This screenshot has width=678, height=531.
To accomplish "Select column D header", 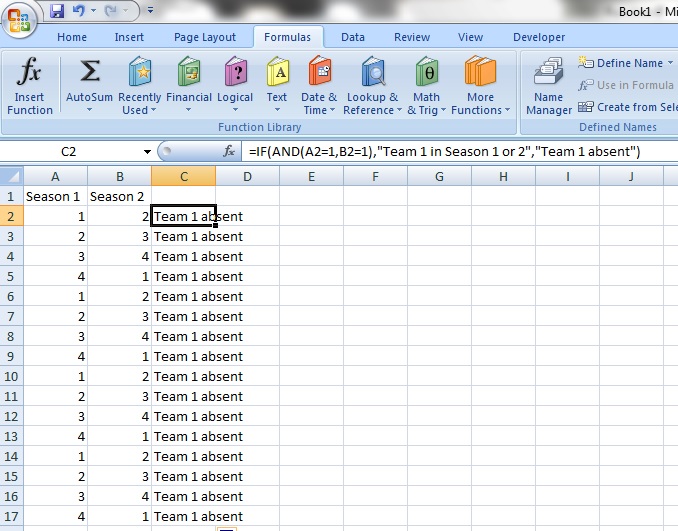I will point(247,176).
